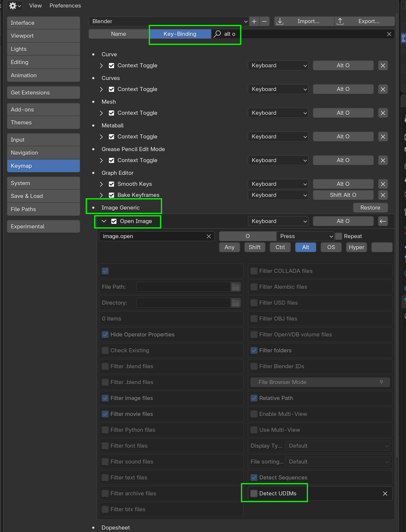Expand the Metaball Context Toggle entry
The height and width of the screenshot is (532, 406).
pyautogui.click(x=101, y=137)
